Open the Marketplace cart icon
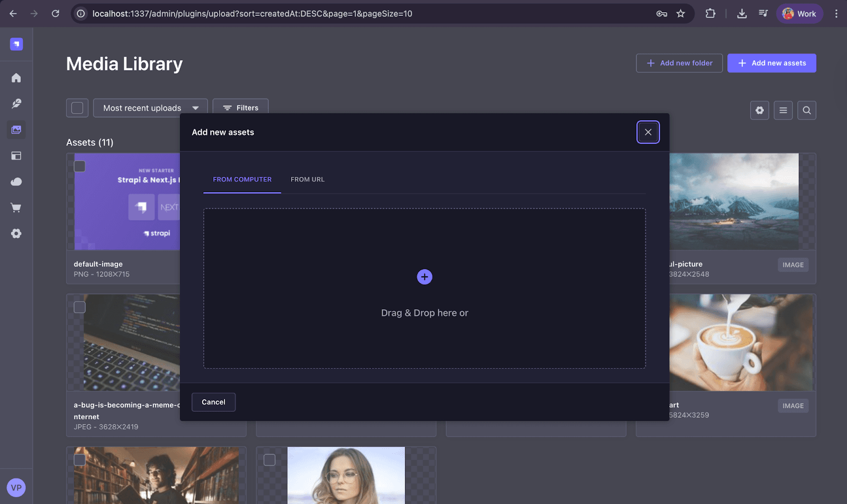Viewport: 847px width, 504px height. tap(16, 208)
